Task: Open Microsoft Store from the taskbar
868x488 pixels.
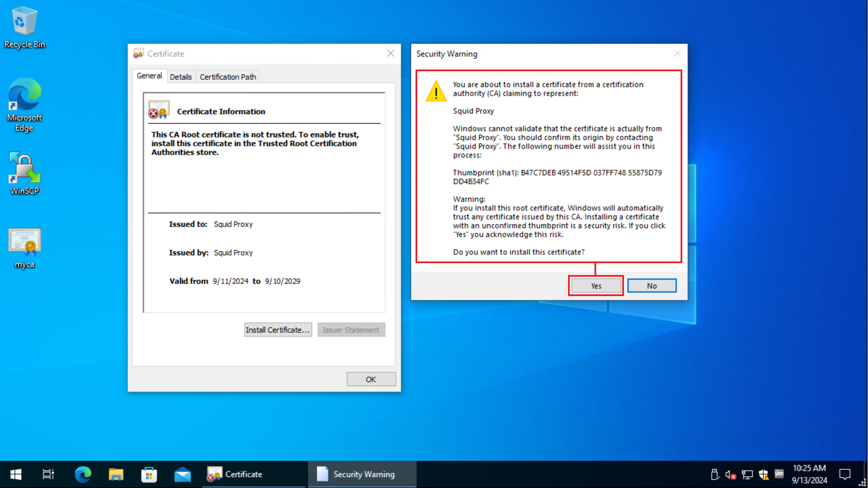Action: [x=149, y=474]
